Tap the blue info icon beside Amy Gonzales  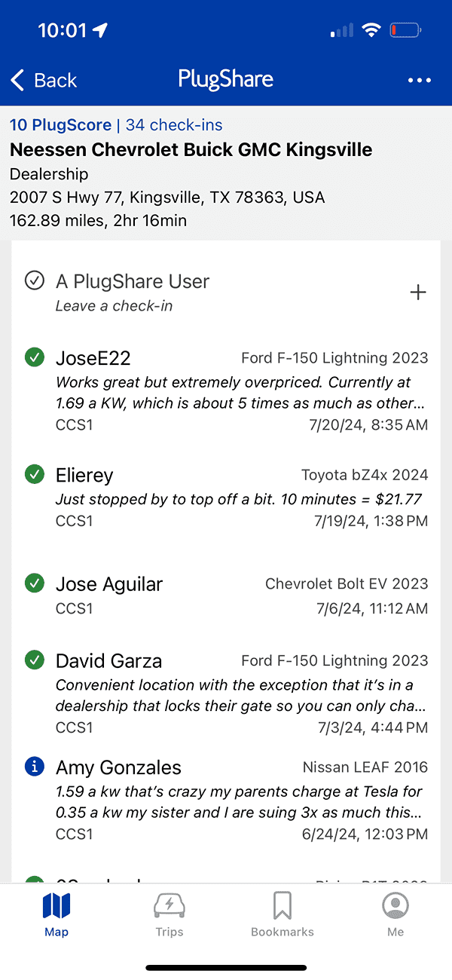coord(35,767)
